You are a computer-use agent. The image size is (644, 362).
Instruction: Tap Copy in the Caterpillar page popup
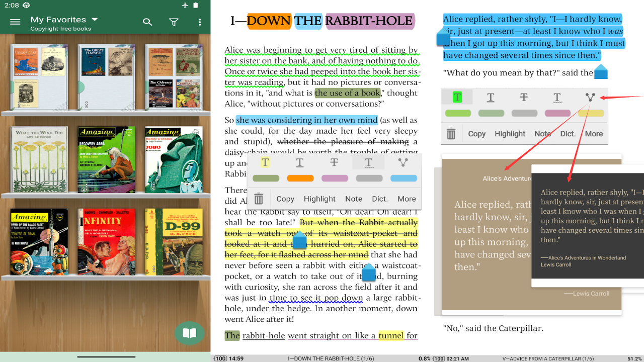[x=477, y=134]
